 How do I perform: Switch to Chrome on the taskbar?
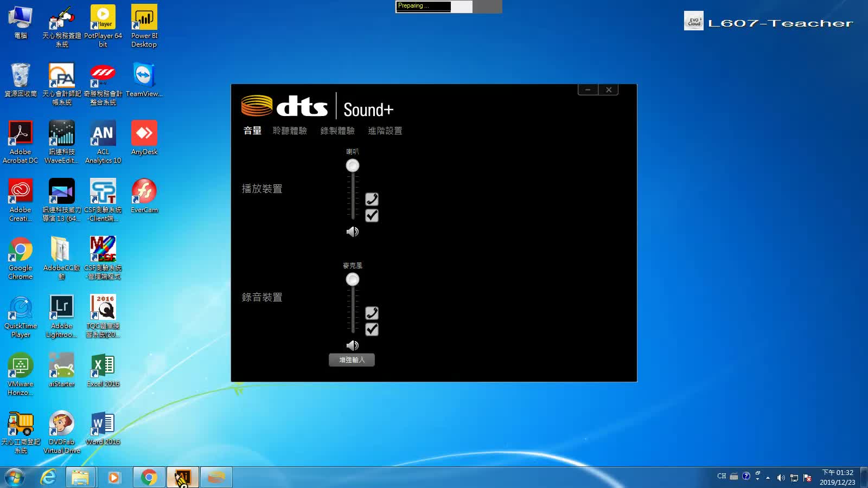[149, 477]
